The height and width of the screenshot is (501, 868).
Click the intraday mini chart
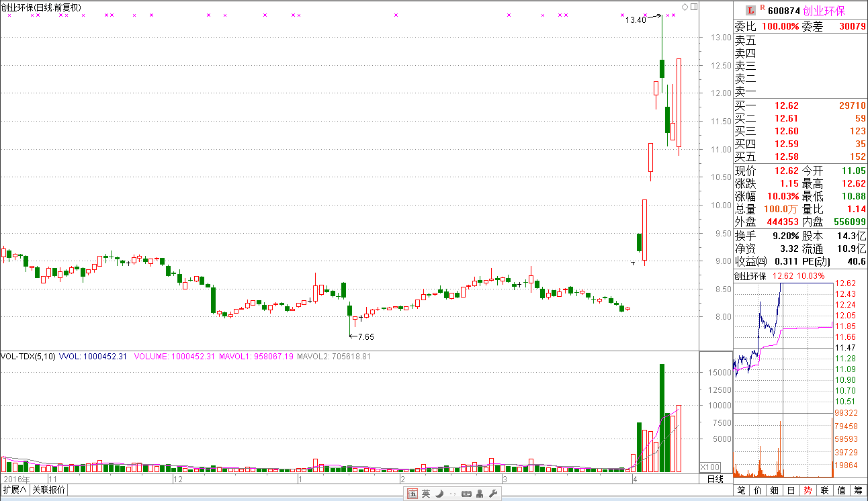coord(783,379)
